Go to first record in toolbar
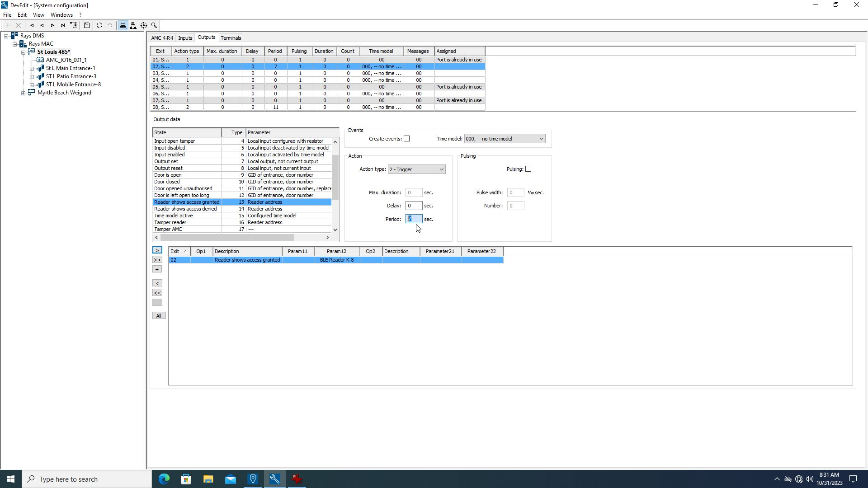The image size is (868, 488). point(32,25)
